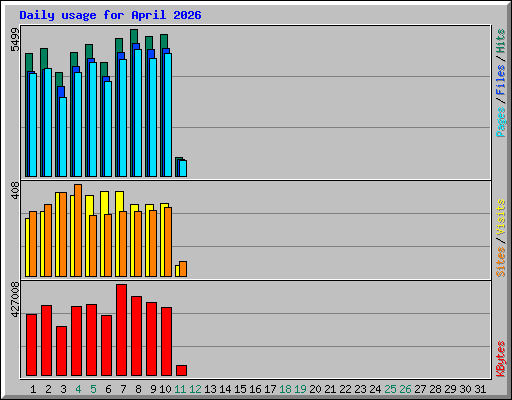Click day 6 on the x-axis
512x400 pixels.
pos(108,389)
